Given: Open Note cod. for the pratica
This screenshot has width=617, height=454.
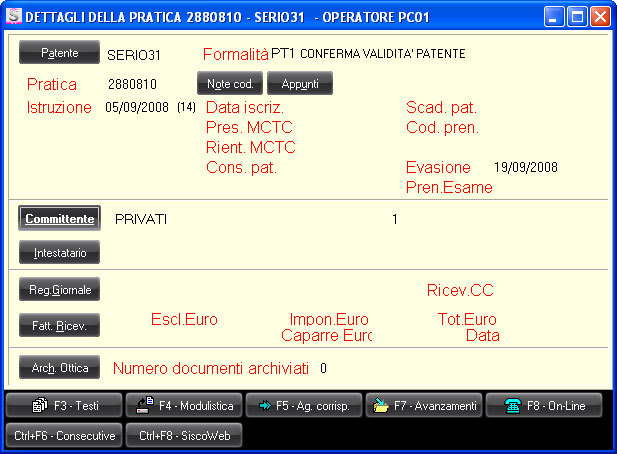Looking at the screenshot, I should (229, 84).
